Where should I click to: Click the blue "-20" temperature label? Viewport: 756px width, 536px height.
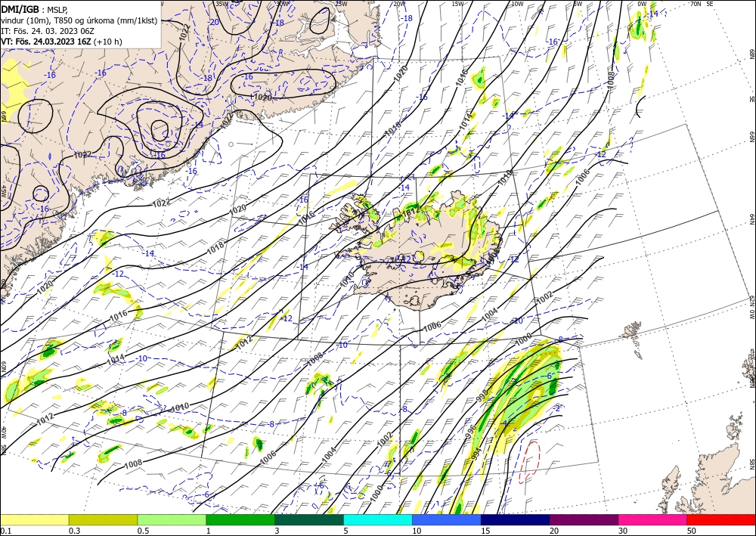[215, 22]
